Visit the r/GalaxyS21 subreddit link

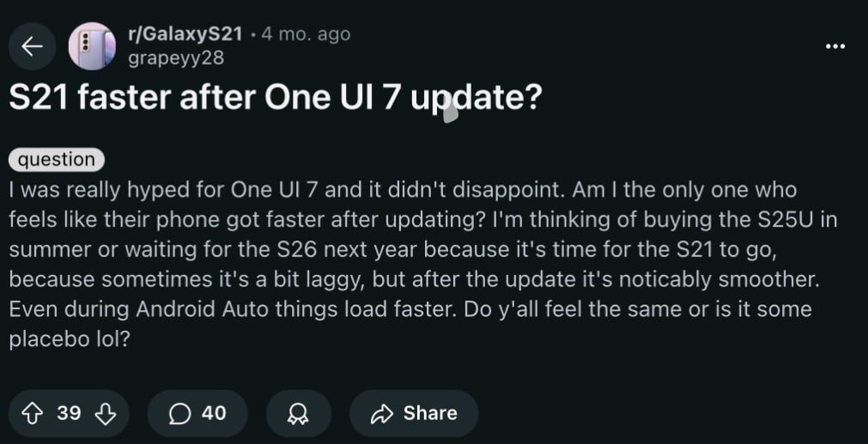(x=185, y=34)
